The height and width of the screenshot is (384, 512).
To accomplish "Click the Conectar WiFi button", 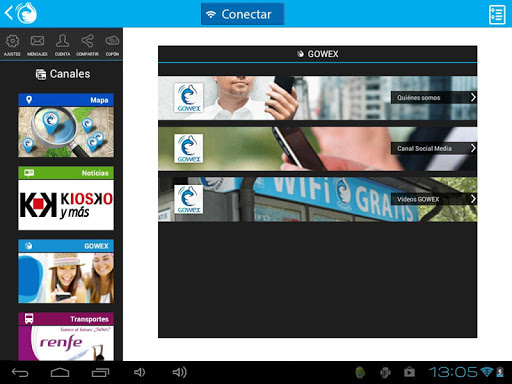I will click(243, 14).
